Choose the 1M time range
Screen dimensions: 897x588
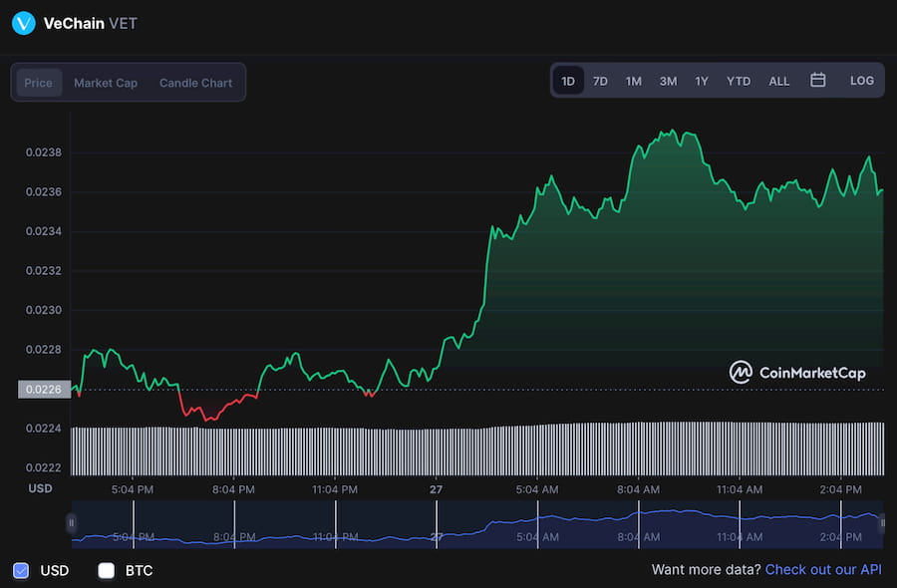pos(633,81)
